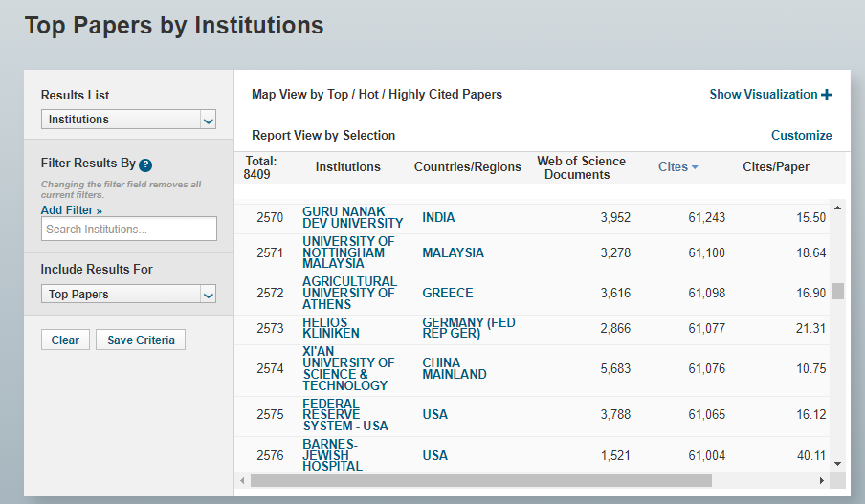The width and height of the screenshot is (865, 504).
Task: Click the cites value 61,100
Action: pos(706,252)
